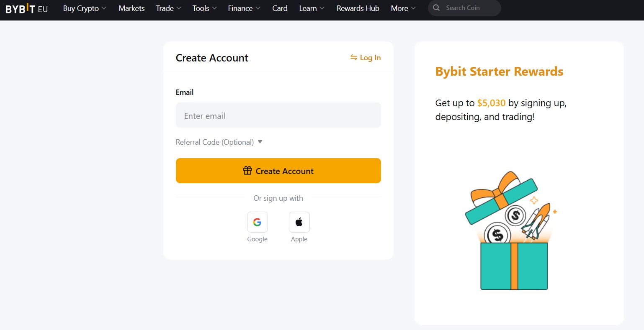Click the gift box rewards illustration
This screenshot has width=644, height=330.
511,230
